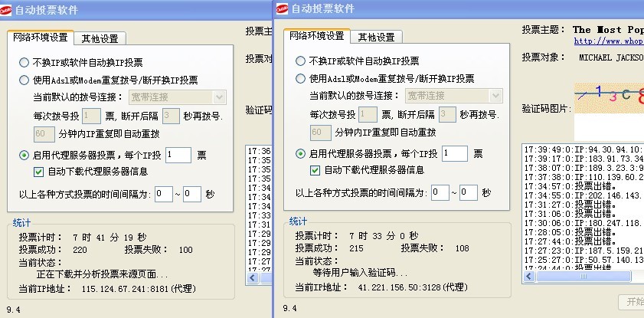Click log entry 17:37:38 IP 110.139.60.2

pyautogui.click(x=584, y=177)
